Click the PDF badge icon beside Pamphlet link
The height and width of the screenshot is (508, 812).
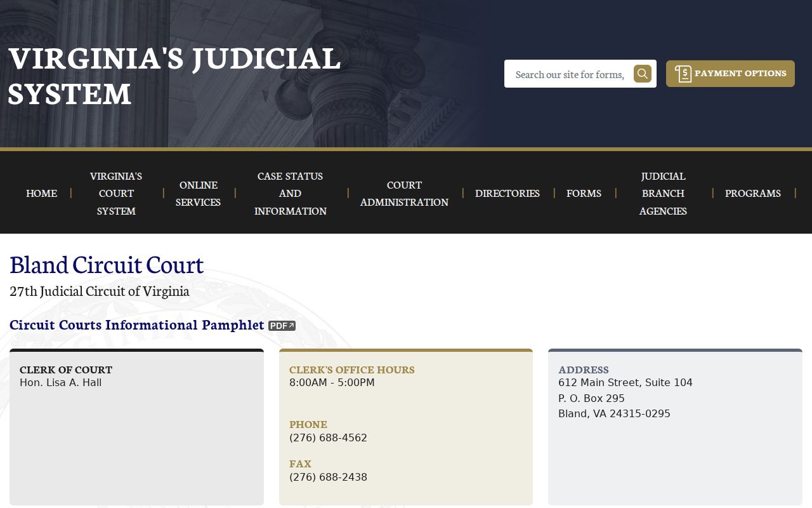(x=282, y=326)
